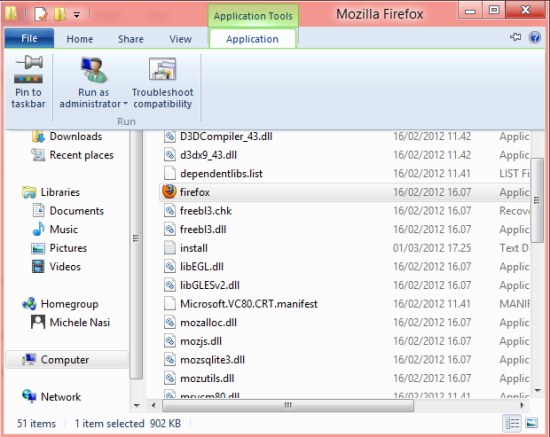Click the Application Tools contextual tab header
Image resolution: width=550 pixels, height=437 pixels.
click(253, 16)
